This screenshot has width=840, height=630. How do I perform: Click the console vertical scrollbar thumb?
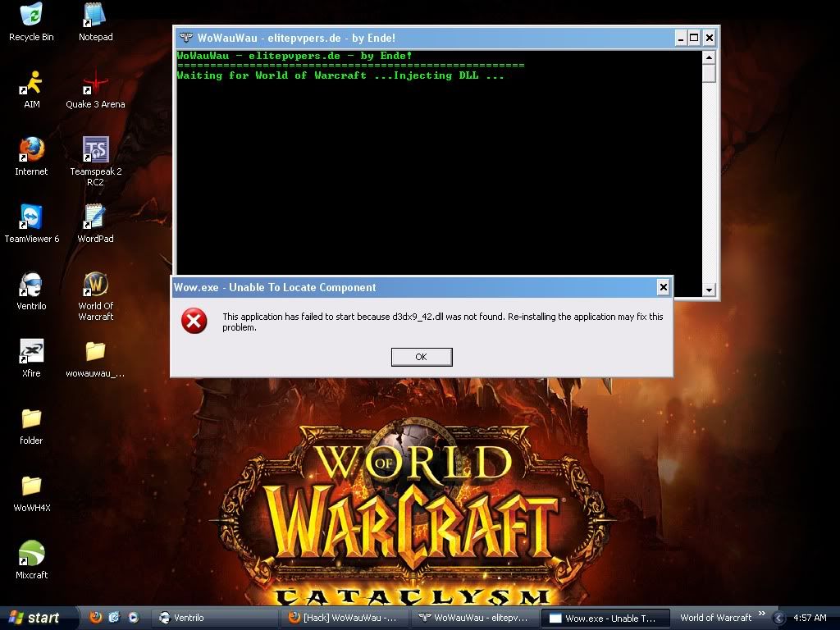coord(709,73)
